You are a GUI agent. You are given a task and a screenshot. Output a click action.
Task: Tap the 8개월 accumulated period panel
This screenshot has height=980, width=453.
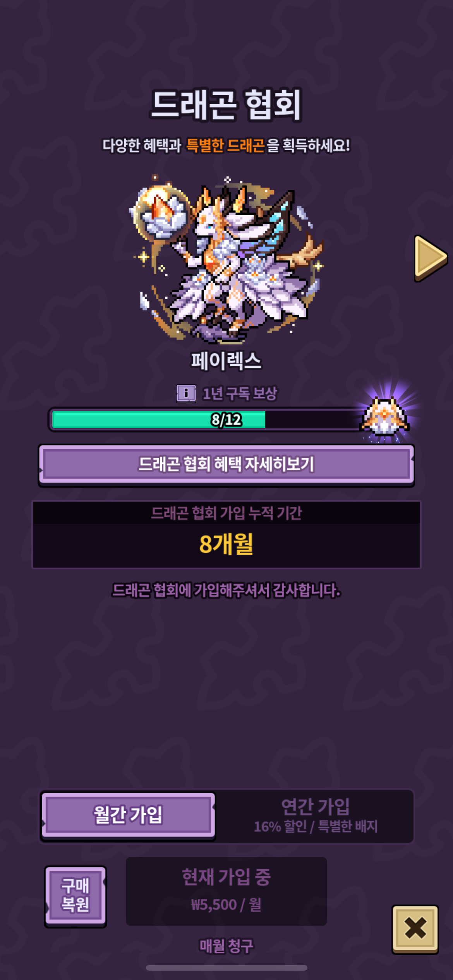(226, 535)
